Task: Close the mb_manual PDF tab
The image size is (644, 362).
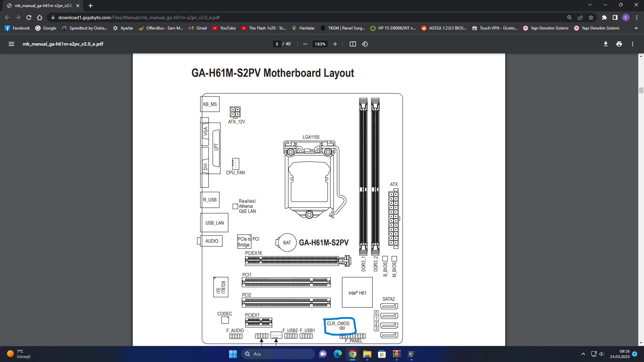Action: coord(78,6)
